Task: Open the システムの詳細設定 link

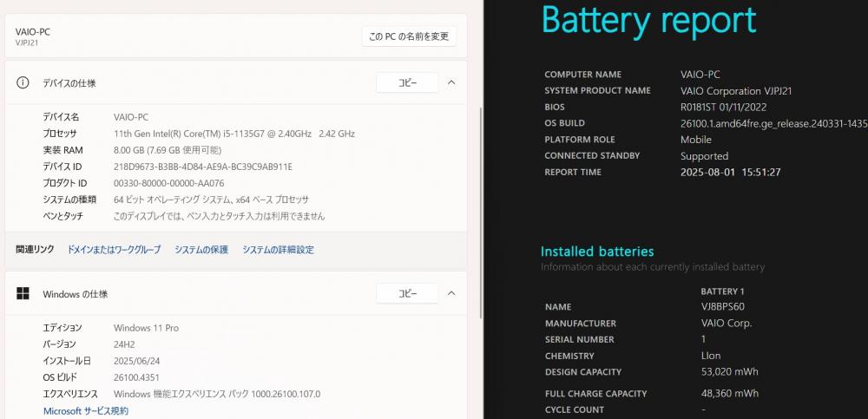Action: coord(278,250)
